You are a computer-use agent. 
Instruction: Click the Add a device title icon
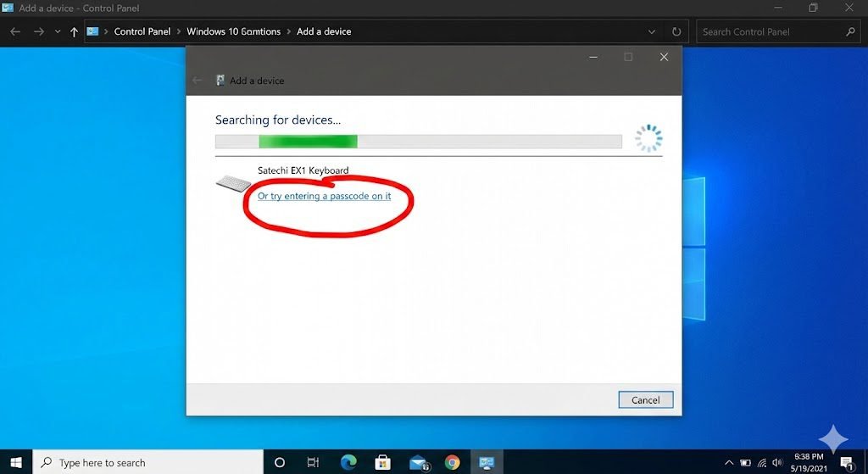point(220,81)
